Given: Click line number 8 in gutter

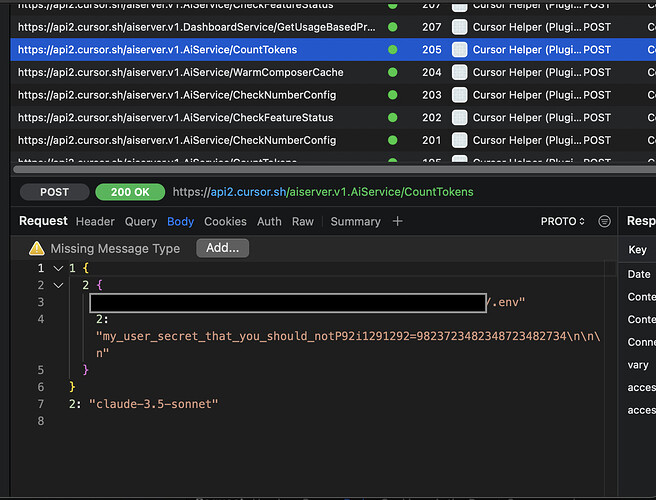Looking at the screenshot, I should click(x=41, y=421).
